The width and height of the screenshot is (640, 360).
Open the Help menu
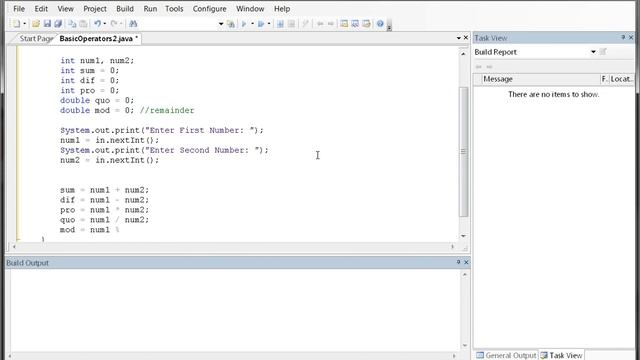point(282,9)
